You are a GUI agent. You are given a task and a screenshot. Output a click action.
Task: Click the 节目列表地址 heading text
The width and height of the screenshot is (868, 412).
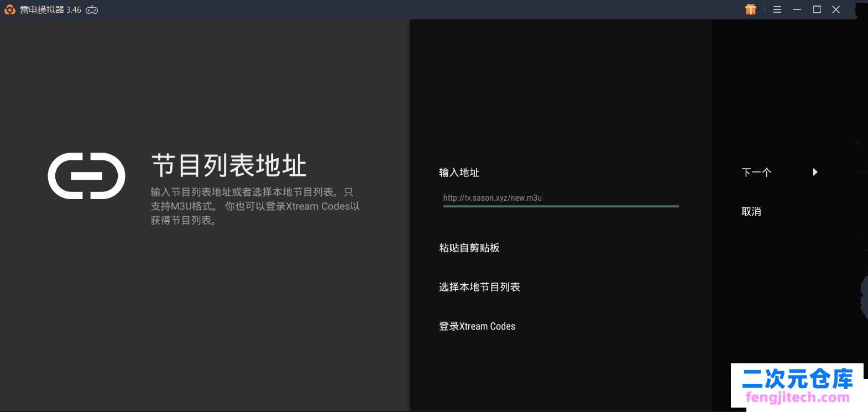[x=229, y=165]
